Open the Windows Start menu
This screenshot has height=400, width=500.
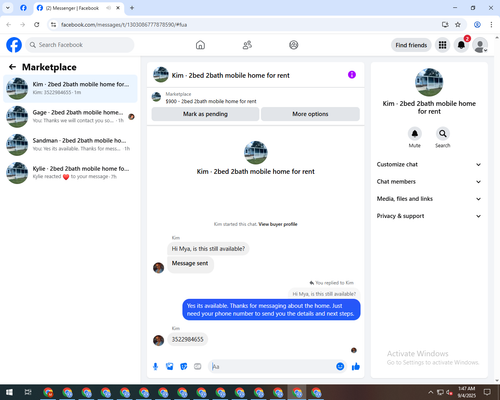click(9, 392)
